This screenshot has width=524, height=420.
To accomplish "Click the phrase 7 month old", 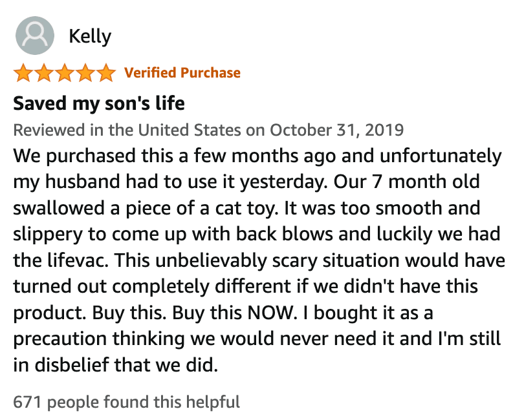I will coord(426,182).
